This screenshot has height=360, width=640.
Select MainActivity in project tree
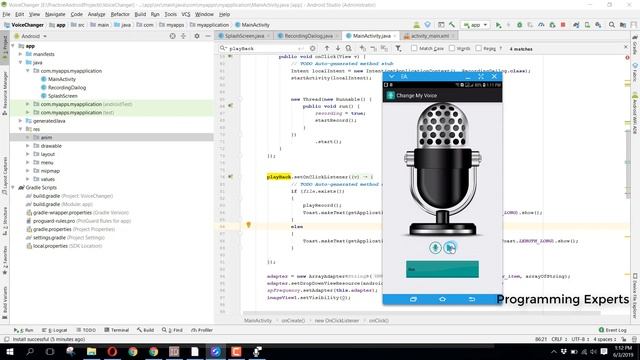click(62, 79)
